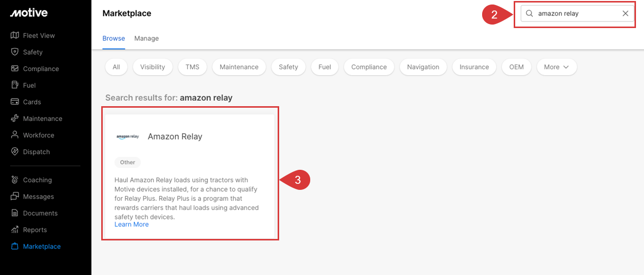Click the Marketplace bag icon
This screenshot has width=644, height=275.
15,246
